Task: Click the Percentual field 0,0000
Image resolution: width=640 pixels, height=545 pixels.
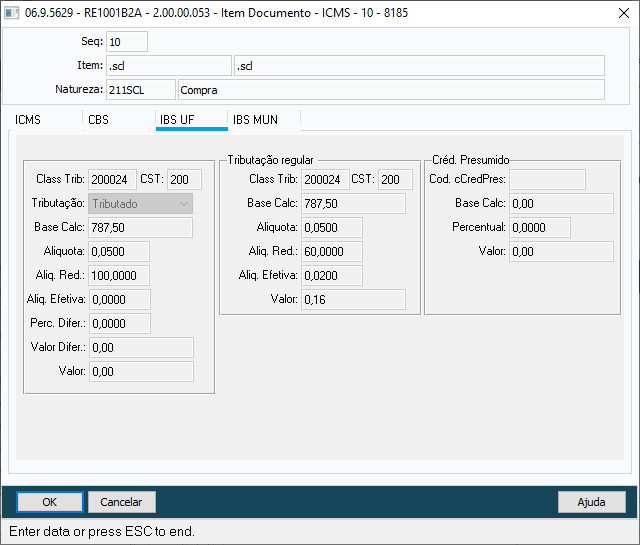Action: 540,227
